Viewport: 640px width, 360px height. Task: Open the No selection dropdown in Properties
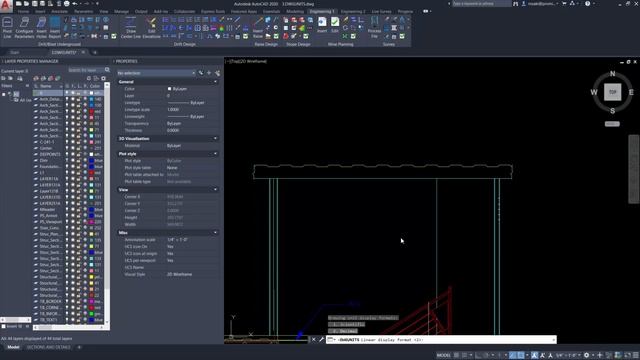156,73
